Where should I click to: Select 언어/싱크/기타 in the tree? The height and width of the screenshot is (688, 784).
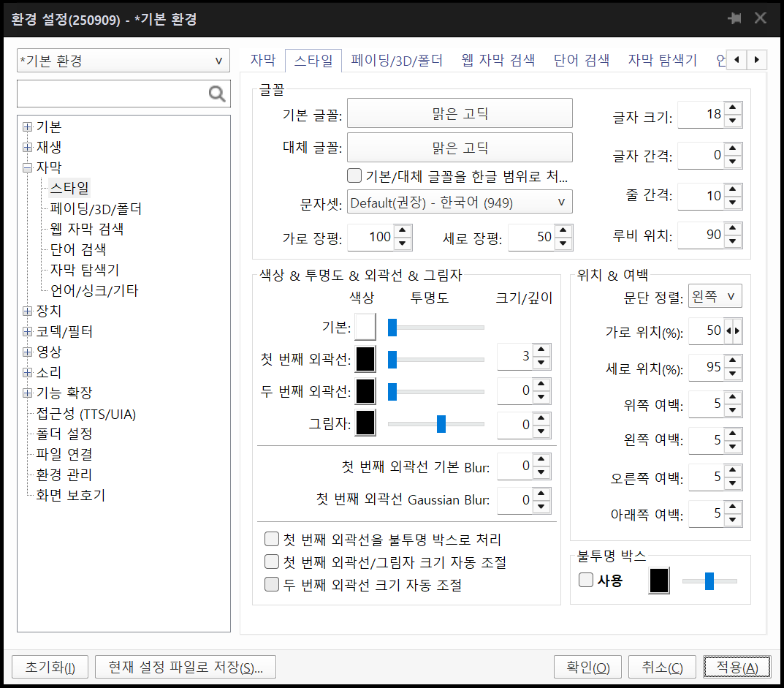click(94, 291)
